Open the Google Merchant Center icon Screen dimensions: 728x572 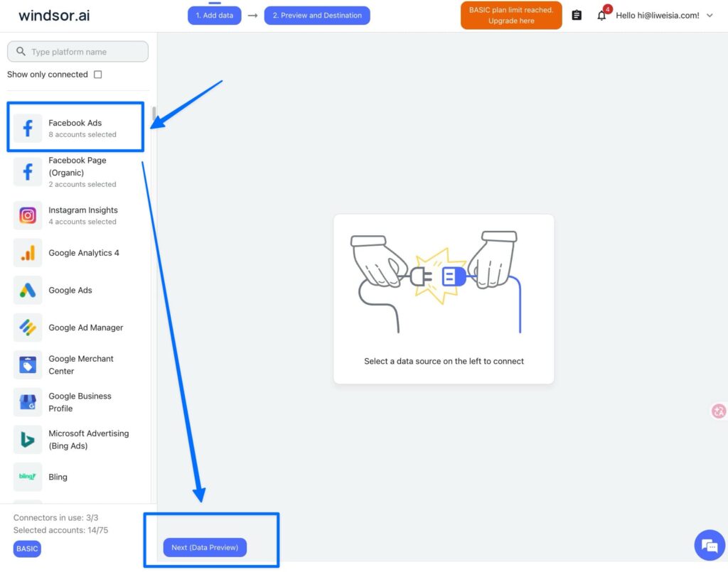tap(28, 365)
